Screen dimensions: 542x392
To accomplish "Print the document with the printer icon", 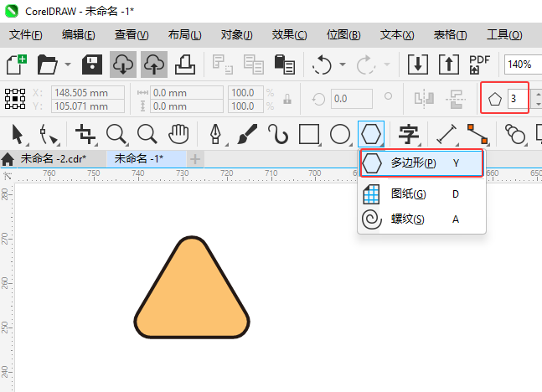I will click(x=185, y=64).
